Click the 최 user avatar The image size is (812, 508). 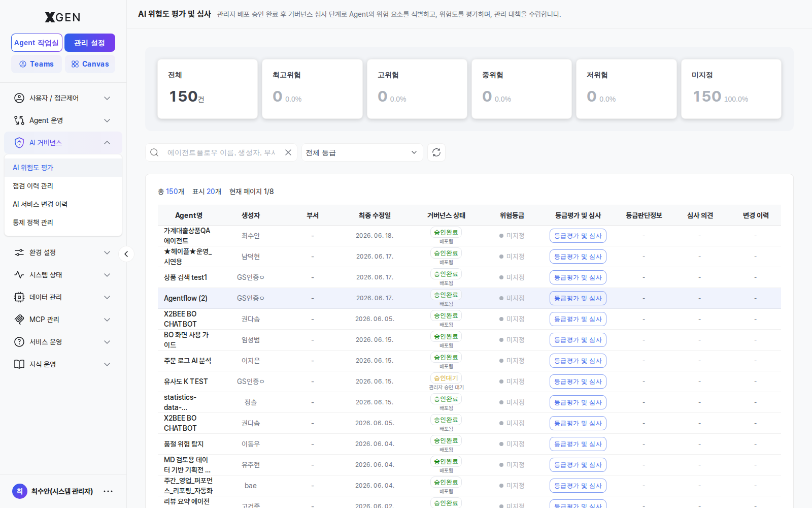coord(20,491)
